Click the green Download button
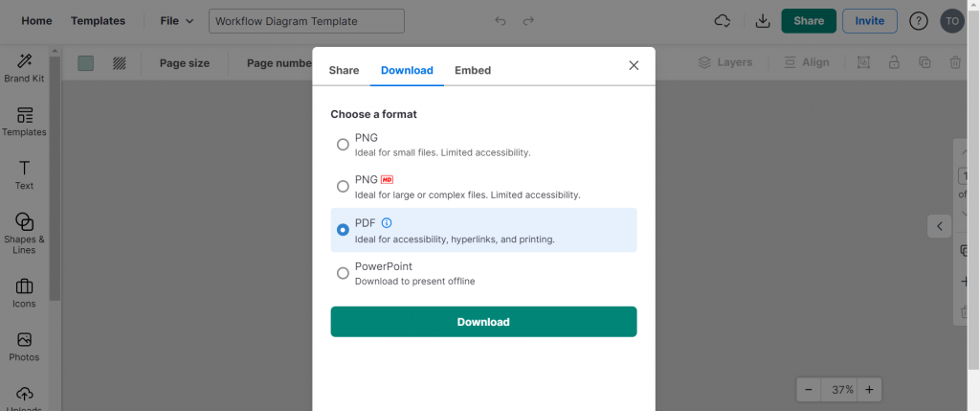This screenshot has width=980, height=411. 483,322
